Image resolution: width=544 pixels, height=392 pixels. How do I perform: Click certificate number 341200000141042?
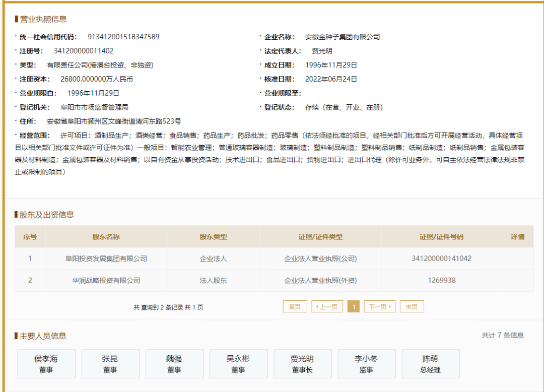point(441,258)
